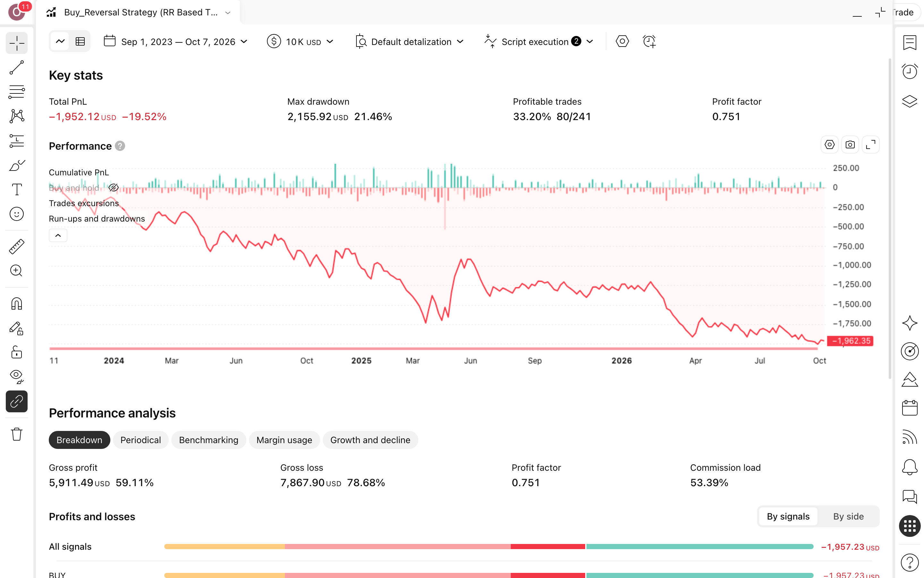Open the date range dropdown

(175, 42)
